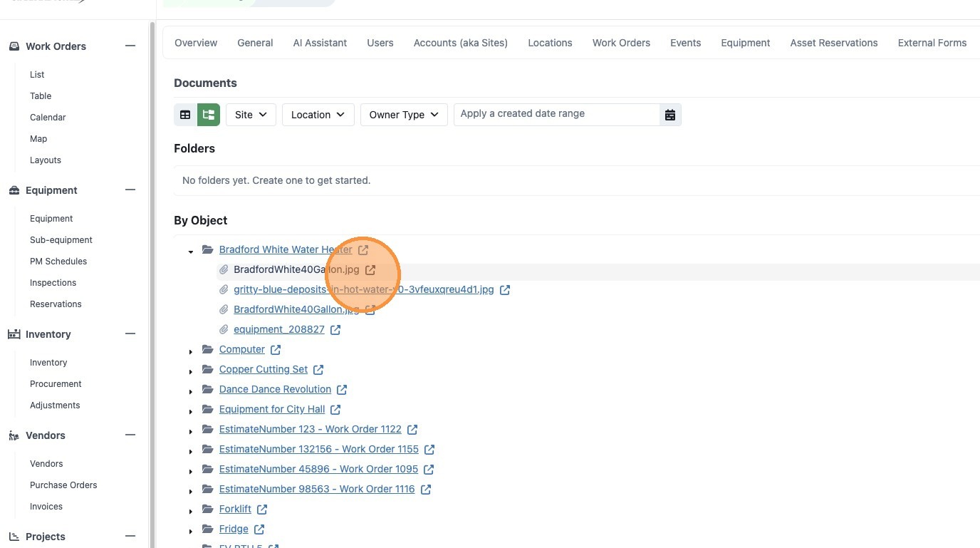The height and width of the screenshot is (548, 980).
Task: Click the sidebar vertical scrollbar
Action: pos(152,285)
